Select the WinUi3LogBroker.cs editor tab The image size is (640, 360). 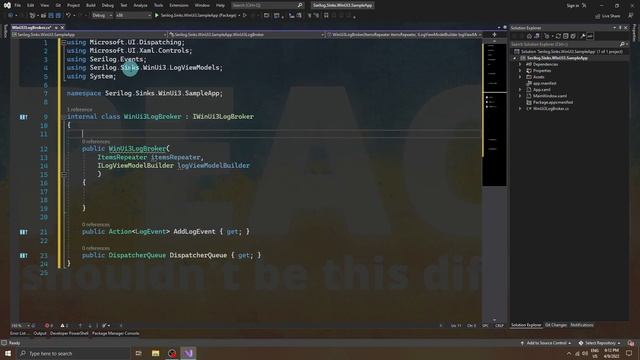[x=32, y=27]
